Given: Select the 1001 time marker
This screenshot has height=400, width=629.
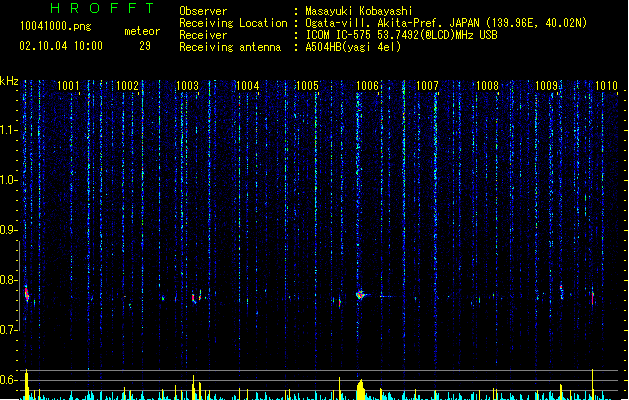Looking at the screenshot, I should (68, 86).
